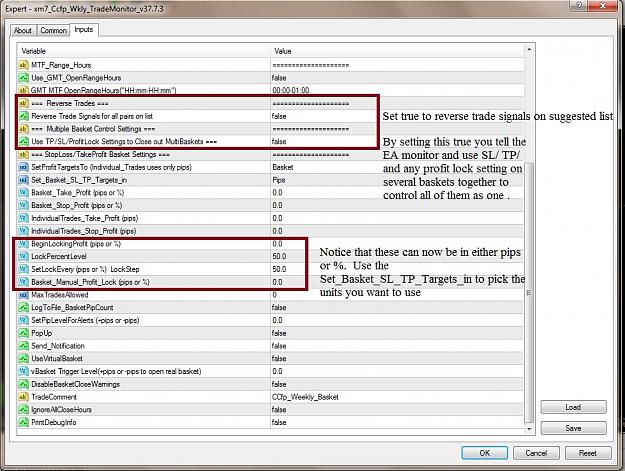Click the integer icon beside MaxTradesAllowed

24,294
